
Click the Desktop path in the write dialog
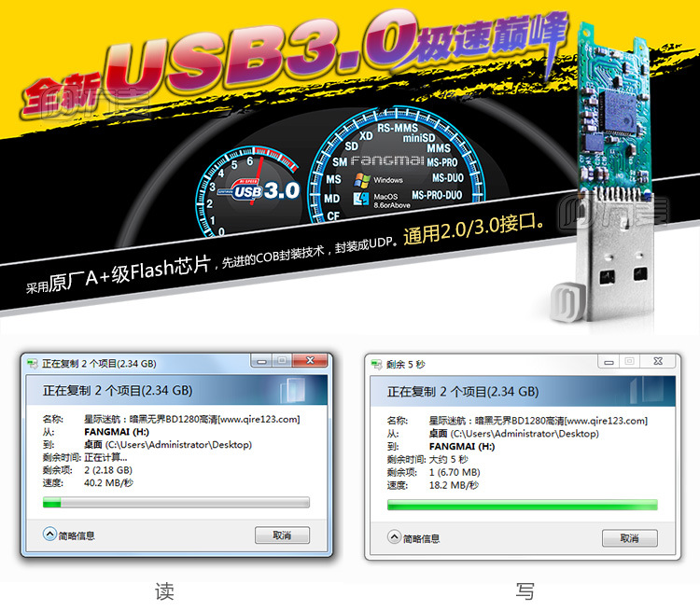tap(514, 434)
